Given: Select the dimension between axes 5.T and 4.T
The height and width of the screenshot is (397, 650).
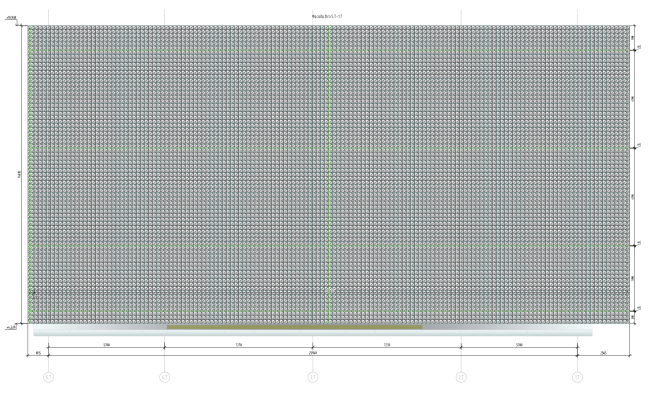Looking at the screenshot, I should (107, 345).
